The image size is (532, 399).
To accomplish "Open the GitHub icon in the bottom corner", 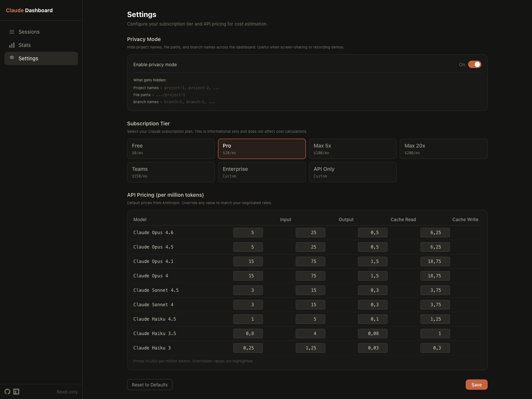I will 7,392.
